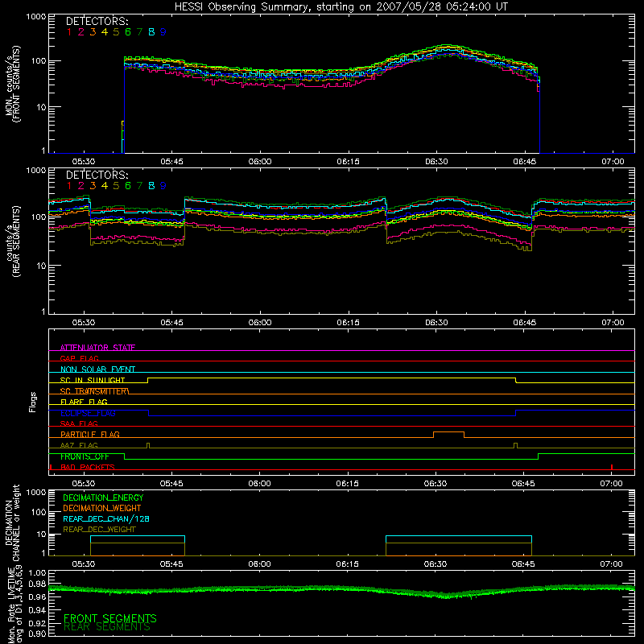
Task: Click the first AAZ_FLAG pulse near 05:40
Action: click(x=148, y=445)
